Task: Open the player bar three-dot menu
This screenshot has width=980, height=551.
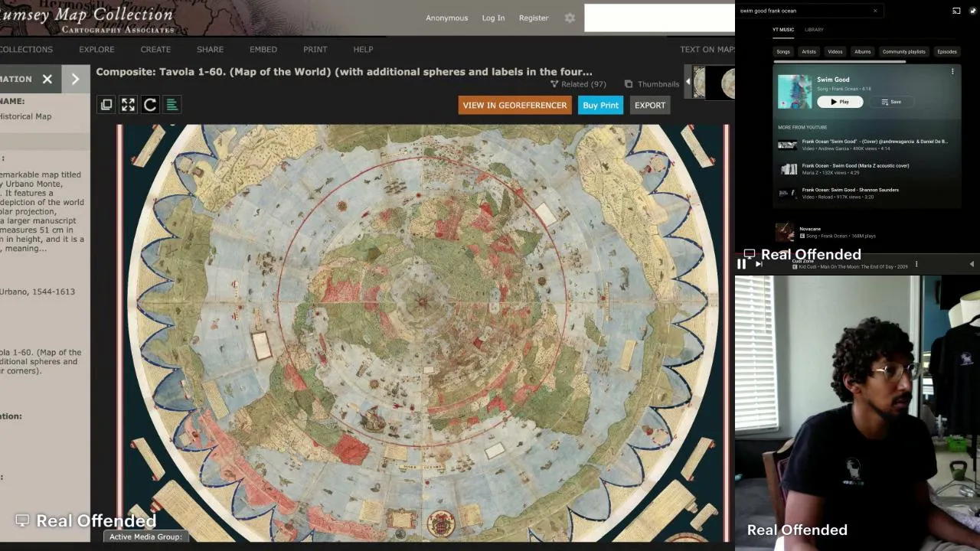Action: (x=916, y=265)
